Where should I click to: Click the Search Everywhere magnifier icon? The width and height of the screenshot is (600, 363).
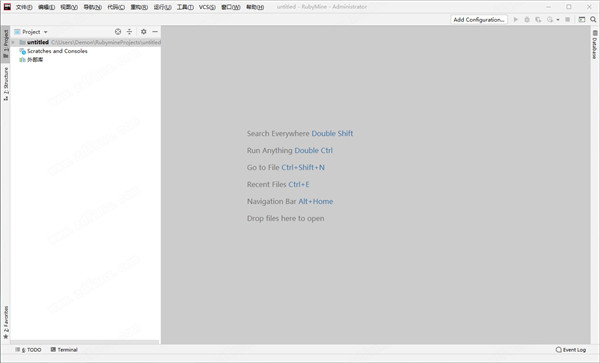coord(593,20)
